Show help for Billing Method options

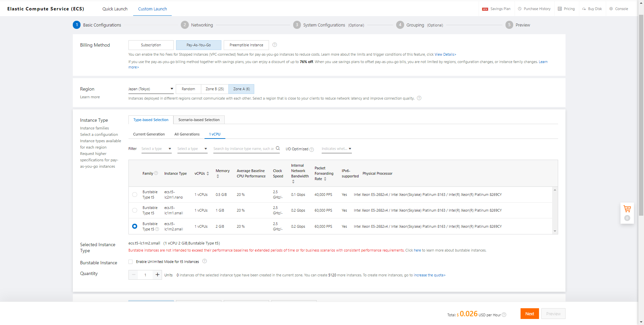coord(275,45)
